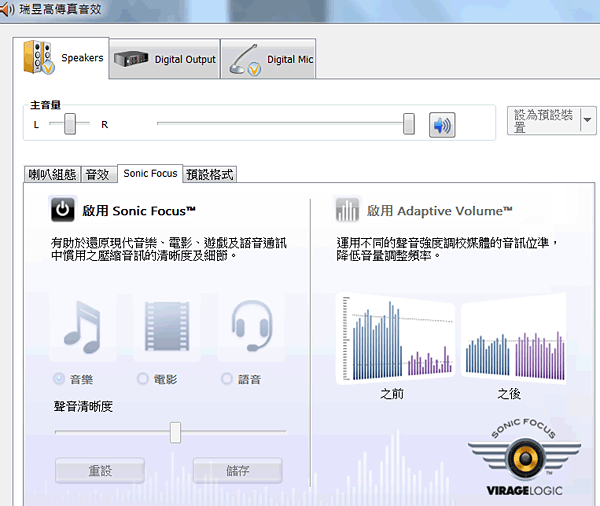Image resolution: width=600 pixels, height=506 pixels.
Task: Click the film strip movie icon
Action: 167,326
